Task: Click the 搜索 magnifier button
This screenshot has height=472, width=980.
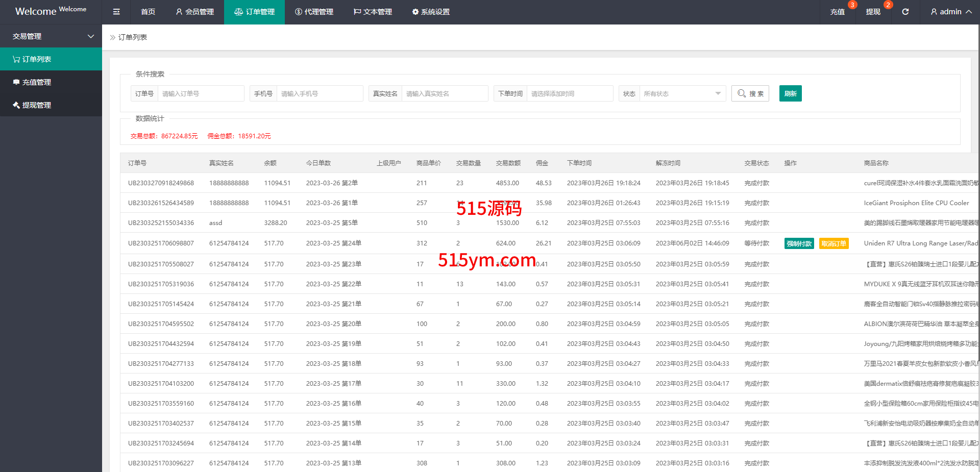Action: click(x=750, y=93)
